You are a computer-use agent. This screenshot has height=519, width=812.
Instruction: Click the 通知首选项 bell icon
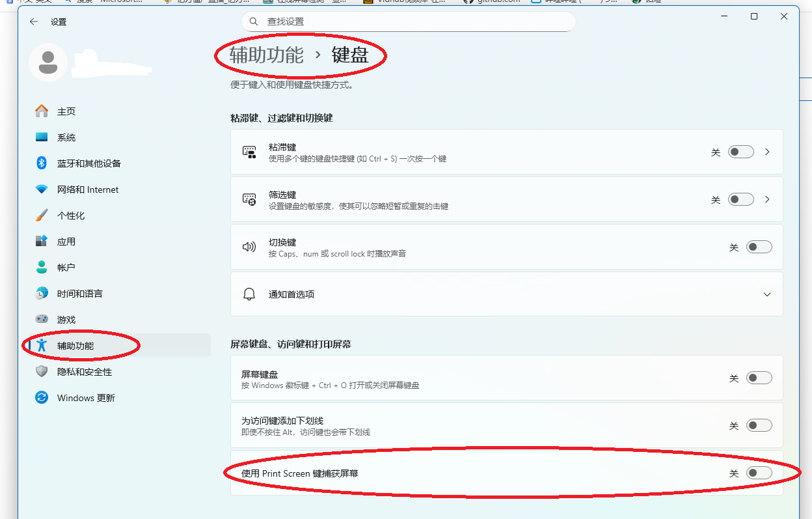point(249,294)
